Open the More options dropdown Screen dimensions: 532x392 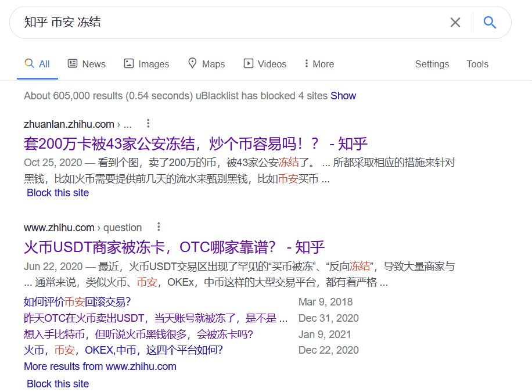[x=318, y=63]
